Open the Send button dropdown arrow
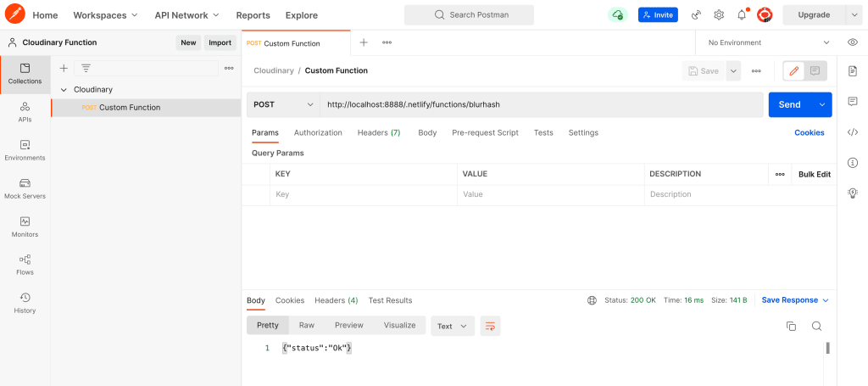The width and height of the screenshot is (868, 386). pyautogui.click(x=822, y=104)
